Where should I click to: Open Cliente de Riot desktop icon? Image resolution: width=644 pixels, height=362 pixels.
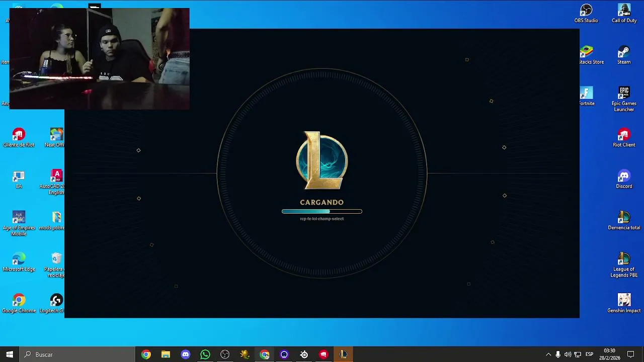pos(19,138)
